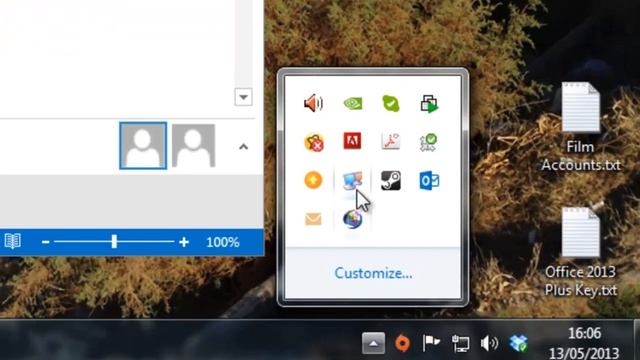This screenshot has width=640, height=360.
Task: Click the stacked monitors with green arrow icon
Action: click(429, 103)
